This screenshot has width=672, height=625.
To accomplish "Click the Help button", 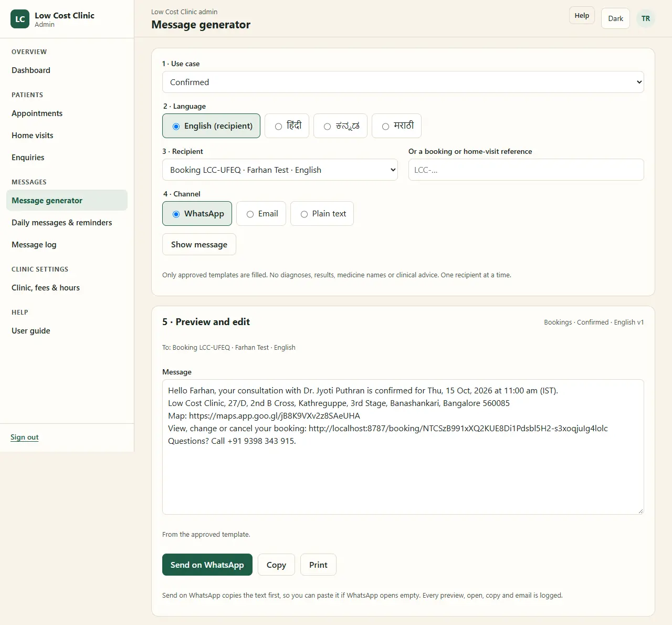I will click(582, 15).
